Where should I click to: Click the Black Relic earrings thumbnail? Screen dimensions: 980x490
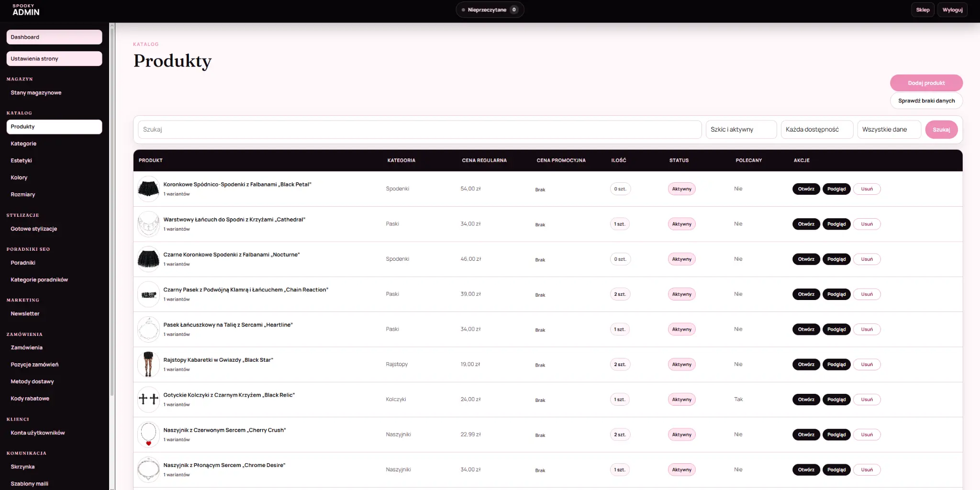[x=148, y=400]
